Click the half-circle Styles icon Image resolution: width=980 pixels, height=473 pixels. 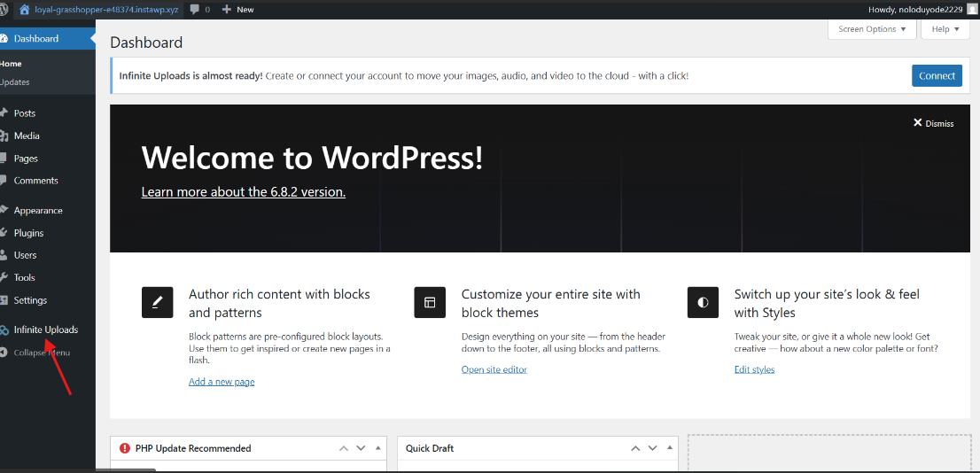[704, 302]
